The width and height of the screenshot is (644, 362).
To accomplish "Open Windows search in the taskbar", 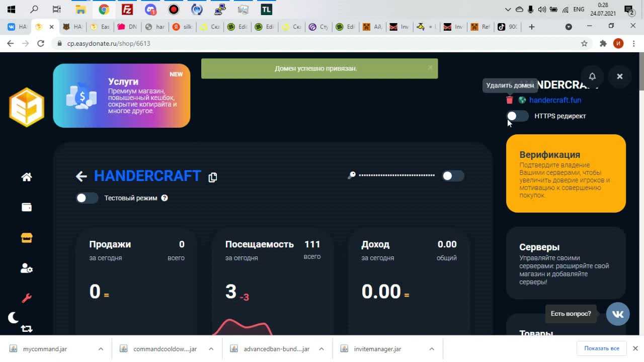I will click(34, 9).
